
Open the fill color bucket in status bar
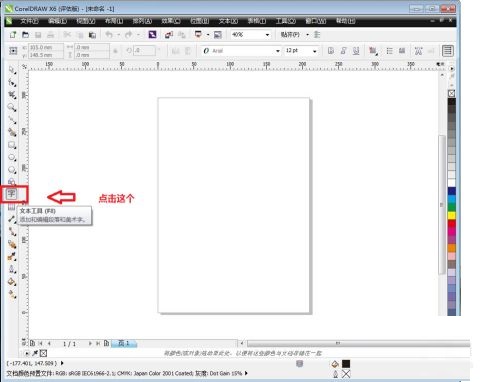point(335,364)
